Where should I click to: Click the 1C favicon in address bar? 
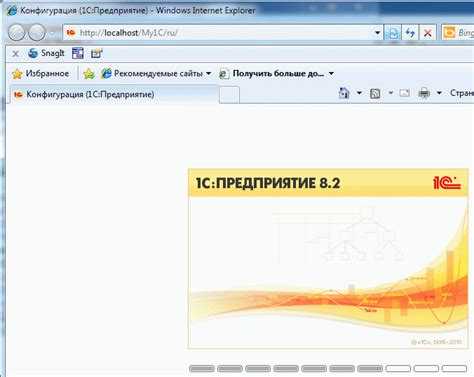pos(71,33)
